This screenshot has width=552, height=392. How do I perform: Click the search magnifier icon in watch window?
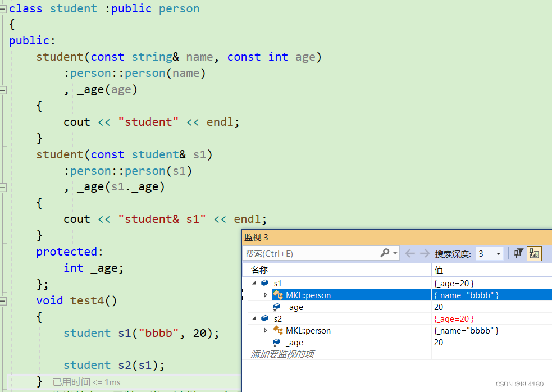(x=385, y=253)
